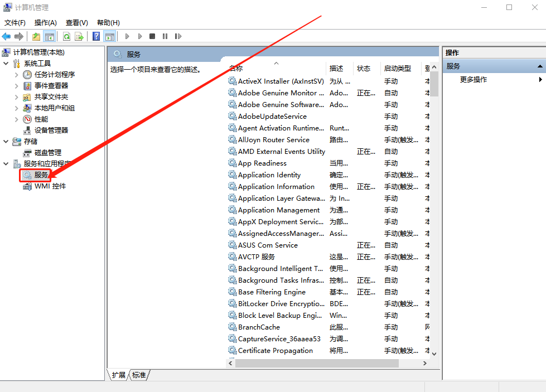Collapse the 系统工具 tree node
The width and height of the screenshot is (546, 392).
pyautogui.click(x=5, y=63)
